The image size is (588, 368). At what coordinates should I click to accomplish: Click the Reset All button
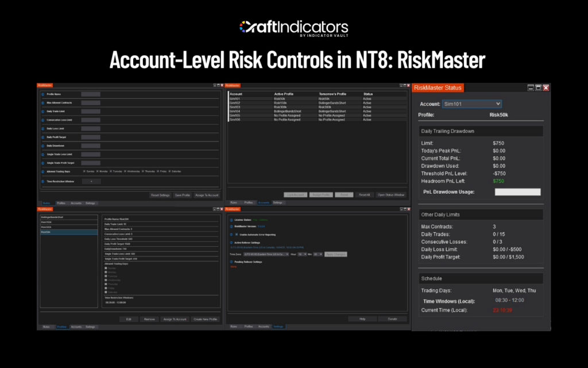[364, 195]
